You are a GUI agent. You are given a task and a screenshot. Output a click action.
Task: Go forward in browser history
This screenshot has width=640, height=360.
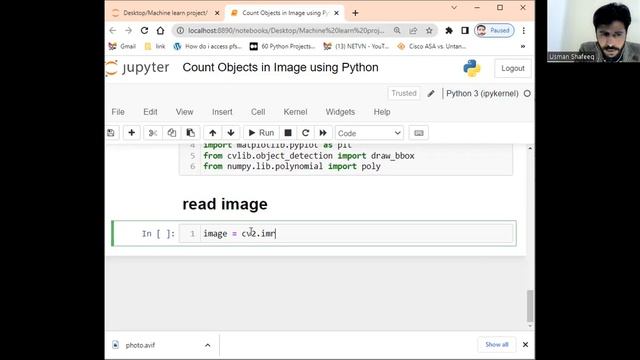click(x=128, y=31)
